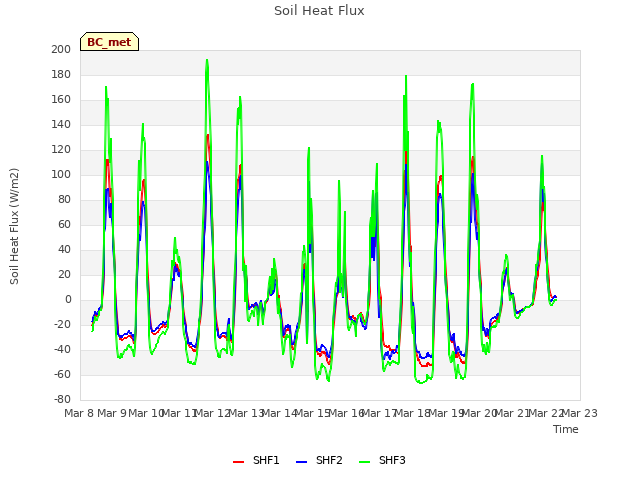Click the -40 y-axis tick label
Screen dimensions: 640x480
[62, 349]
